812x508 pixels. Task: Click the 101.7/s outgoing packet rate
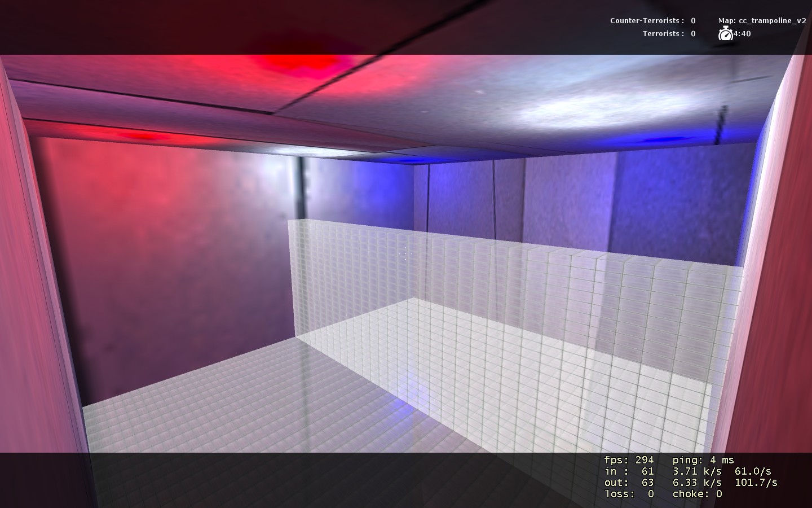pos(756,483)
